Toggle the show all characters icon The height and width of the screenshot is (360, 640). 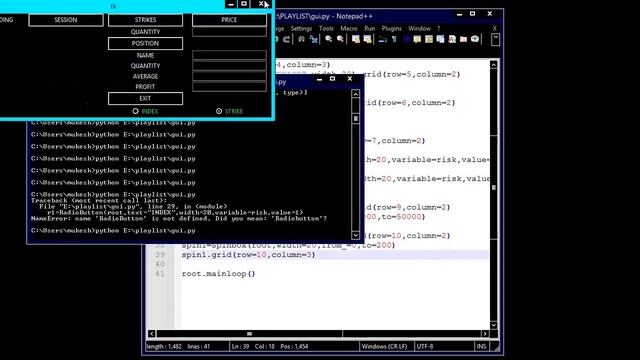click(x=394, y=39)
